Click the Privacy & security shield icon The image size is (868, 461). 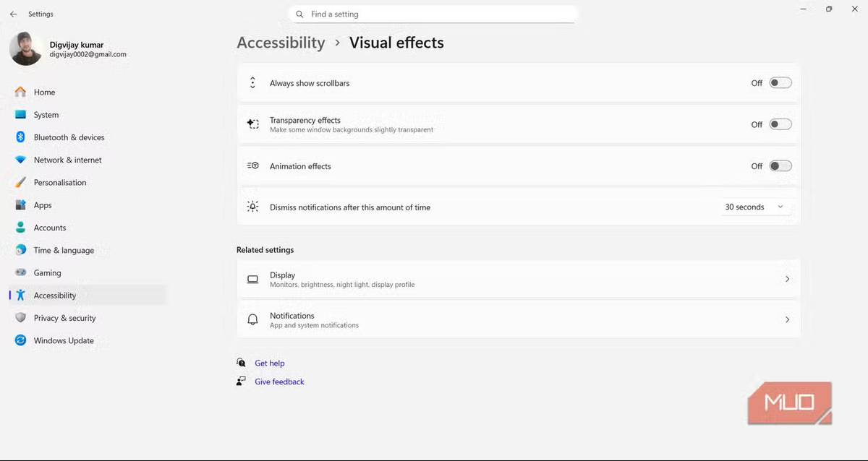pos(20,318)
